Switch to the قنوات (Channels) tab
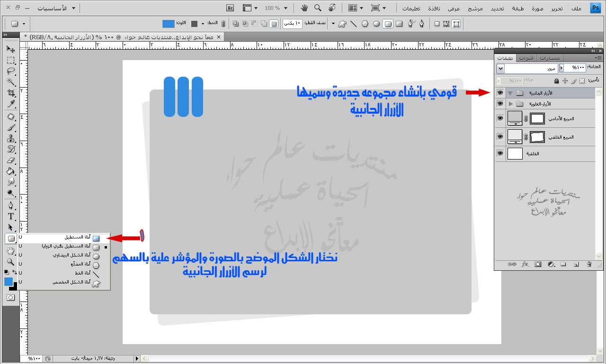 tap(526, 58)
